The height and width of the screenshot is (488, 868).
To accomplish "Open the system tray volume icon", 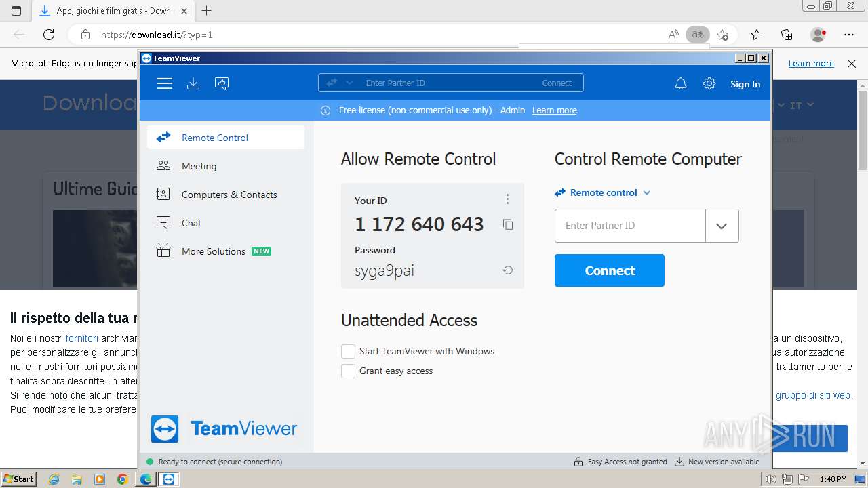I will click(770, 479).
